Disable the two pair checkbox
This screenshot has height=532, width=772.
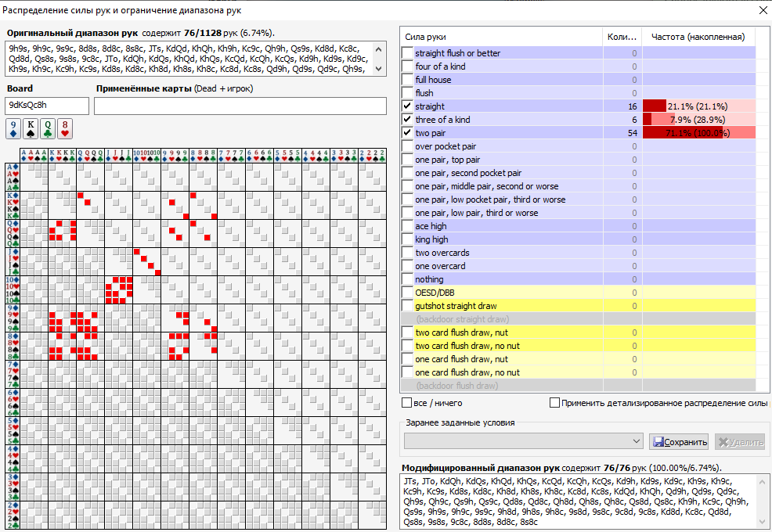coord(407,133)
